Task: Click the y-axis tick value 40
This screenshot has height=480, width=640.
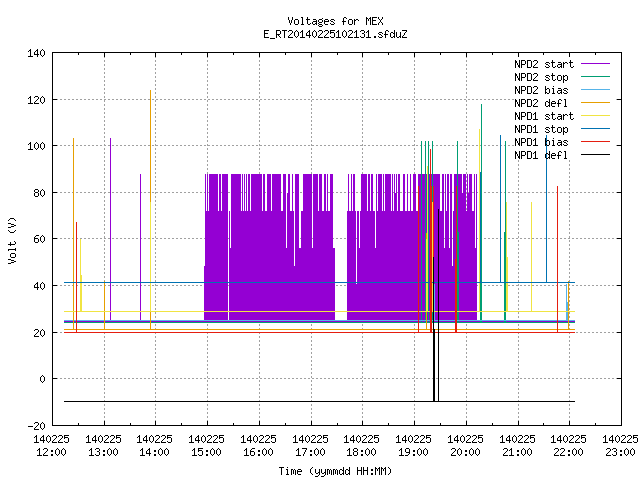Action: (x=39, y=286)
